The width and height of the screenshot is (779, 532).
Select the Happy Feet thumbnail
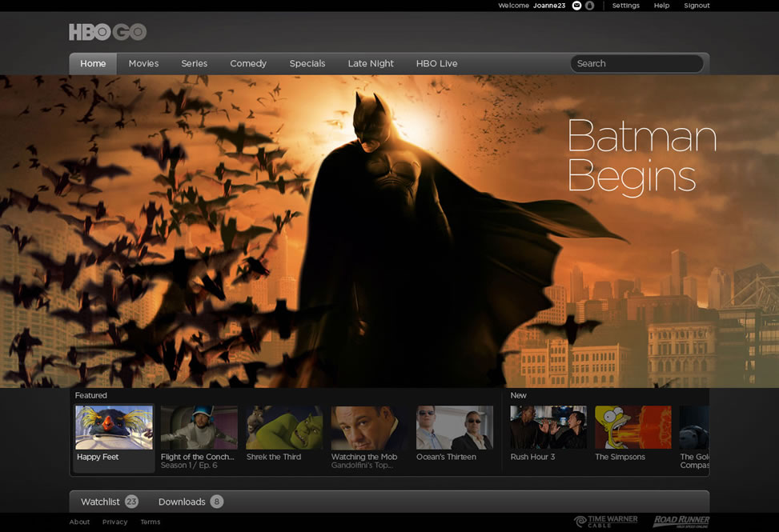click(114, 428)
